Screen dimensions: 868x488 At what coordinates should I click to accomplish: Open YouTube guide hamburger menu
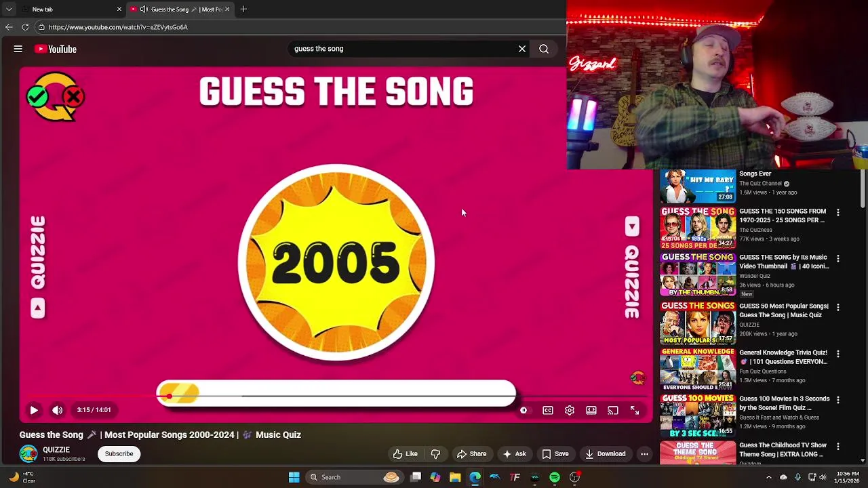click(x=18, y=49)
